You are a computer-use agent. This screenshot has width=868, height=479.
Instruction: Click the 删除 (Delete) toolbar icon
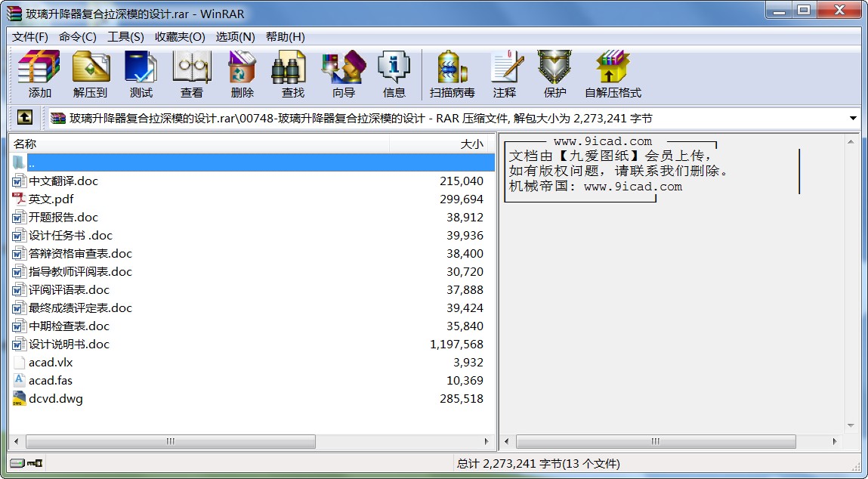point(242,74)
